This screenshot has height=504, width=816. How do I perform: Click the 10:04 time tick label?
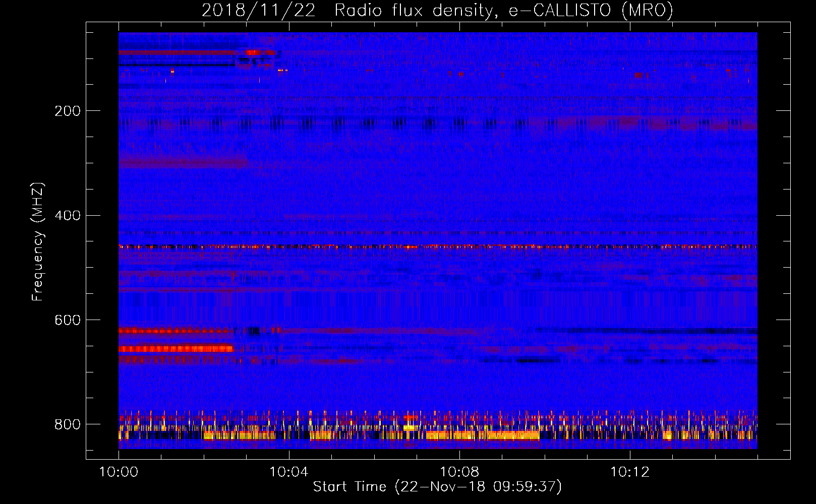289,472
